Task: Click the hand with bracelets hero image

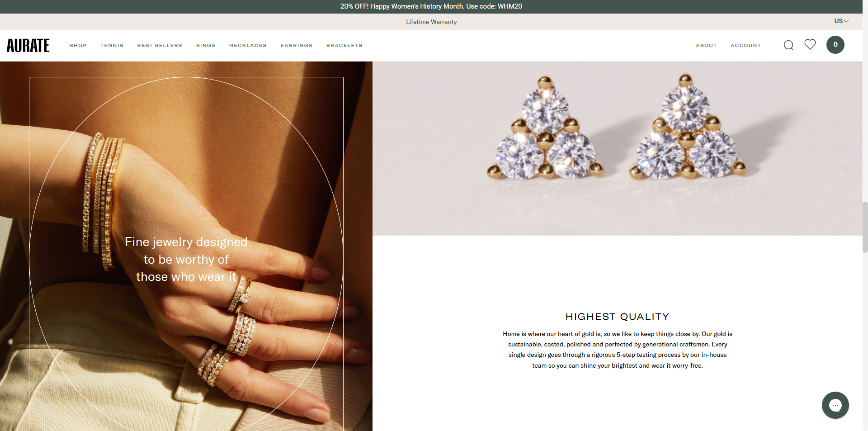Action: point(186,246)
